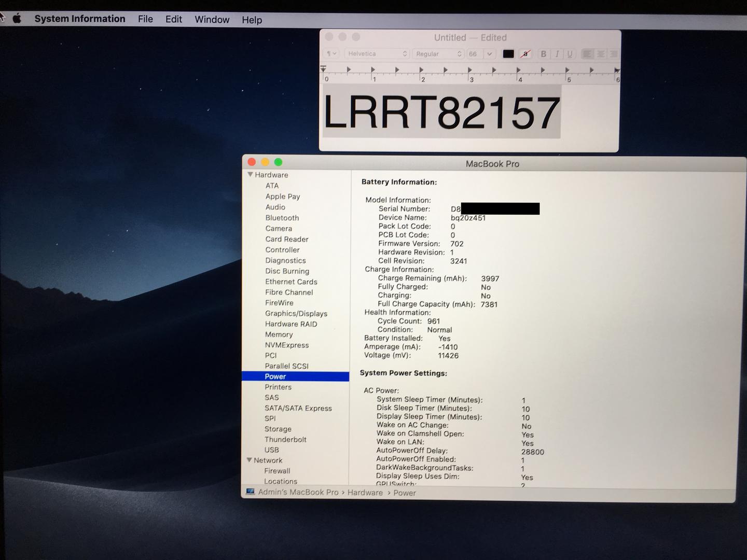Screen dimensions: 747x560
Task: Select Thunderbolt in the sidebar
Action: (x=285, y=439)
